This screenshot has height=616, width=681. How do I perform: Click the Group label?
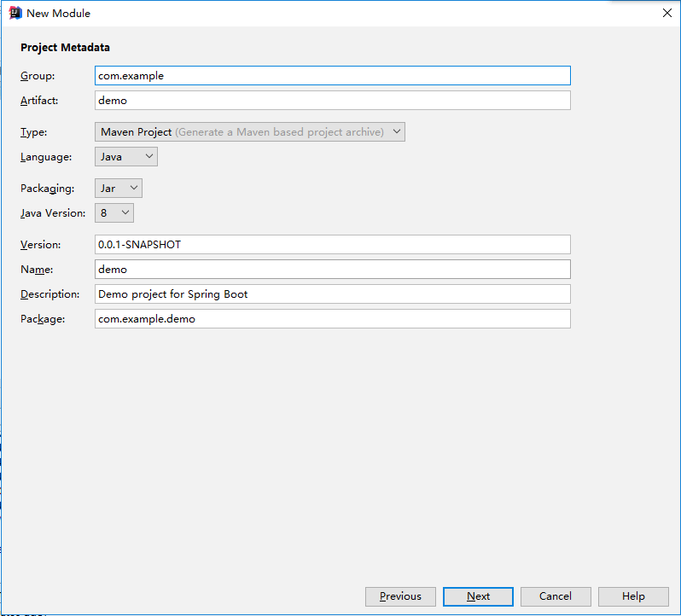point(38,76)
